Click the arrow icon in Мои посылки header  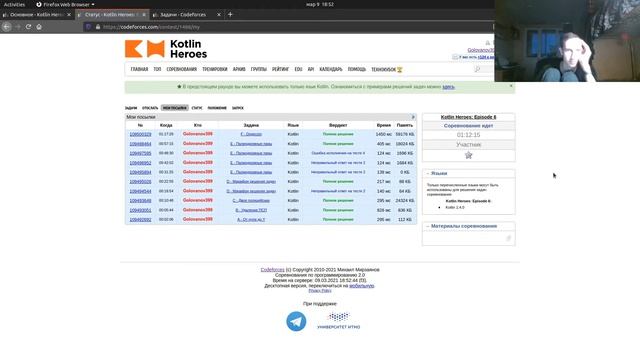point(413,117)
